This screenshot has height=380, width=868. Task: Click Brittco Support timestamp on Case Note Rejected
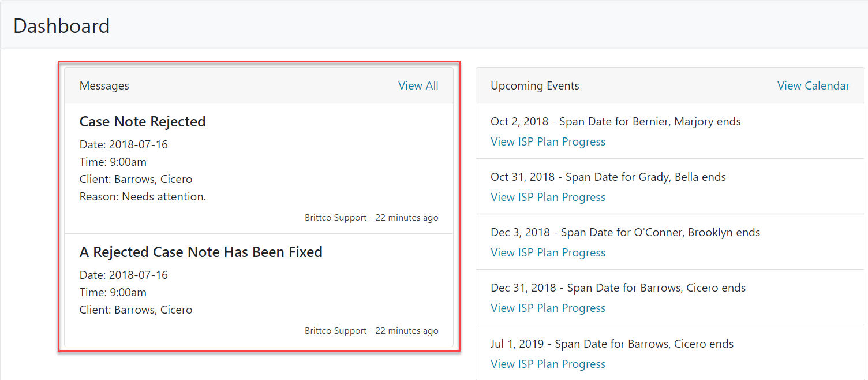pos(371,218)
